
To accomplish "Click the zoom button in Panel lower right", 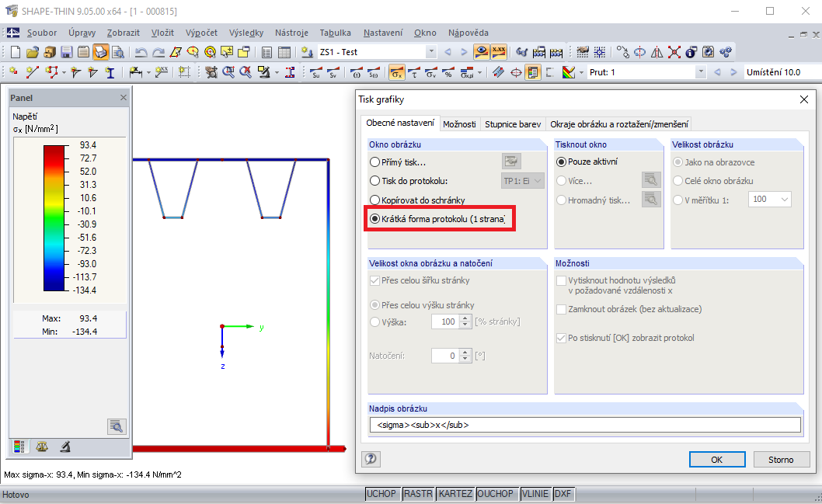I will pos(117,426).
